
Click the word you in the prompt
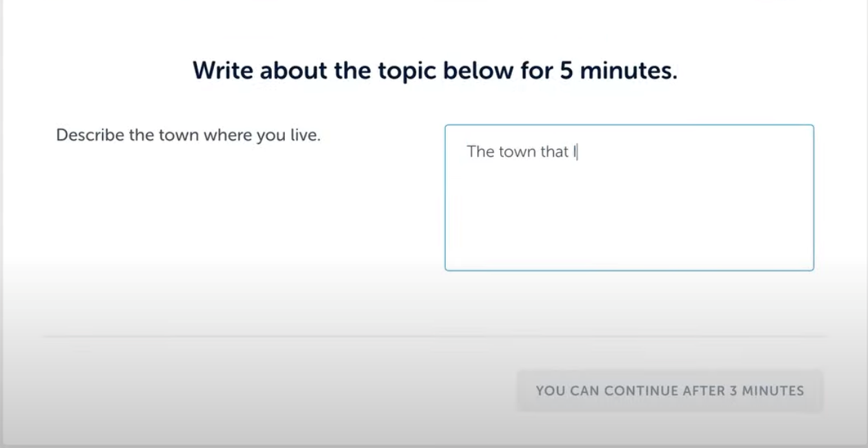click(271, 135)
